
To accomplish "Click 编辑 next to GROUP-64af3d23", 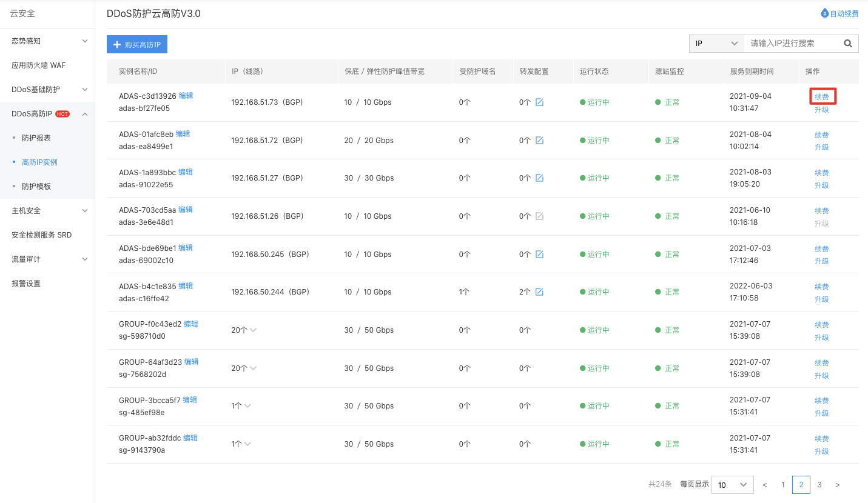I will (192, 362).
